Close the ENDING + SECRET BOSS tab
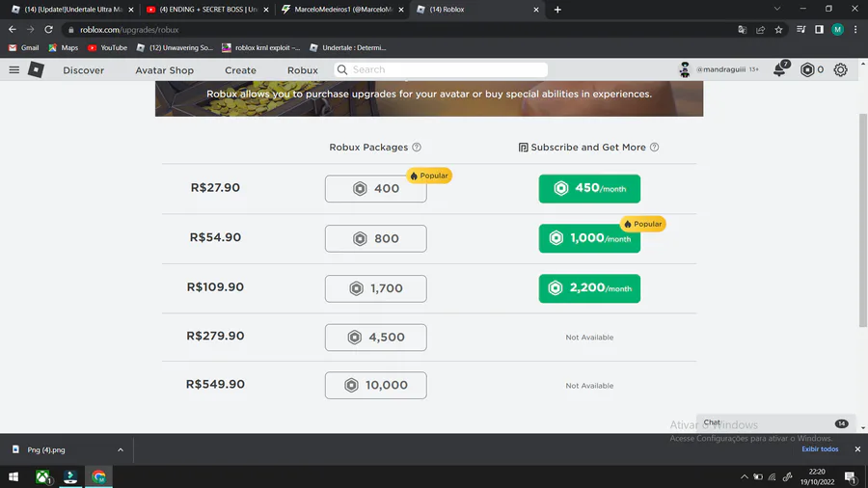This screenshot has width=868, height=488. point(266,10)
